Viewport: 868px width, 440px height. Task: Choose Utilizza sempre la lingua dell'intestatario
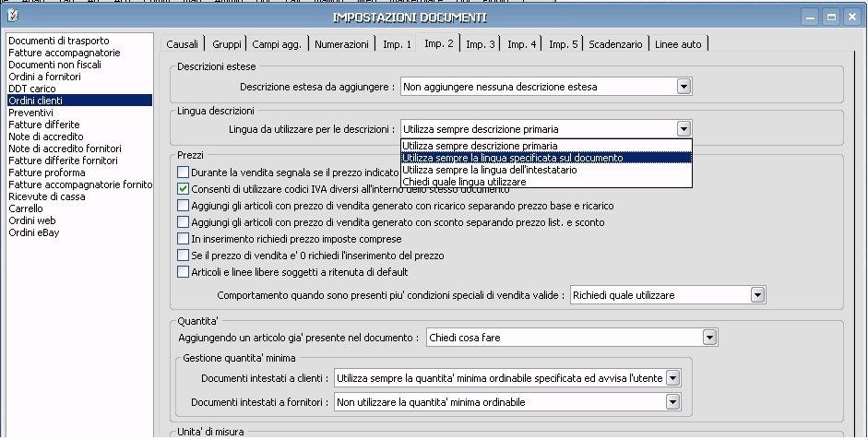(x=546, y=170)
